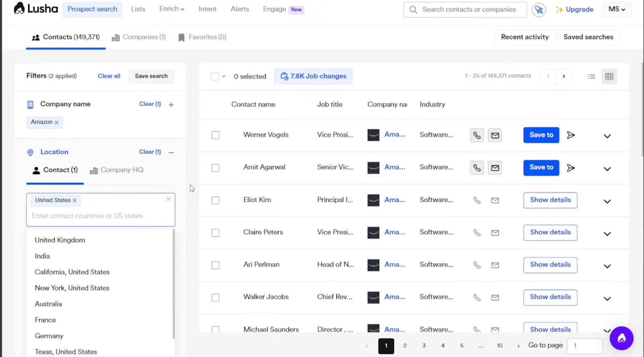Open the Enrich dropdown menu
This screenshot has height=357, width=644.
tap(171, 9)
